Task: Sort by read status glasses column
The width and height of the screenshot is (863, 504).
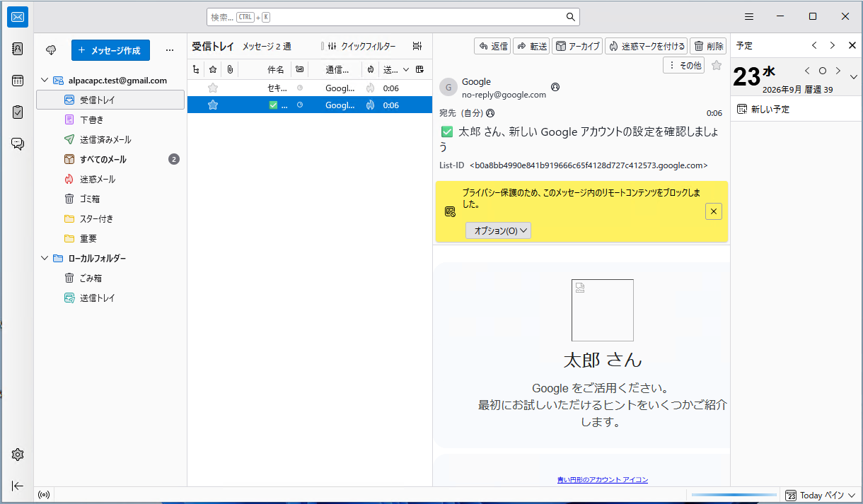Action: (x=299, y=69)
